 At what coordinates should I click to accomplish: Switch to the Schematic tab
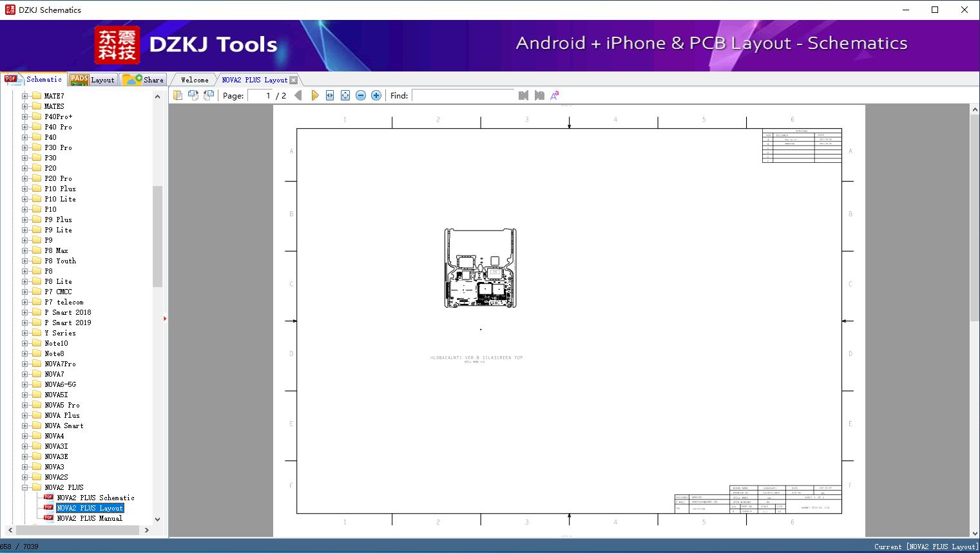[34, 79]
